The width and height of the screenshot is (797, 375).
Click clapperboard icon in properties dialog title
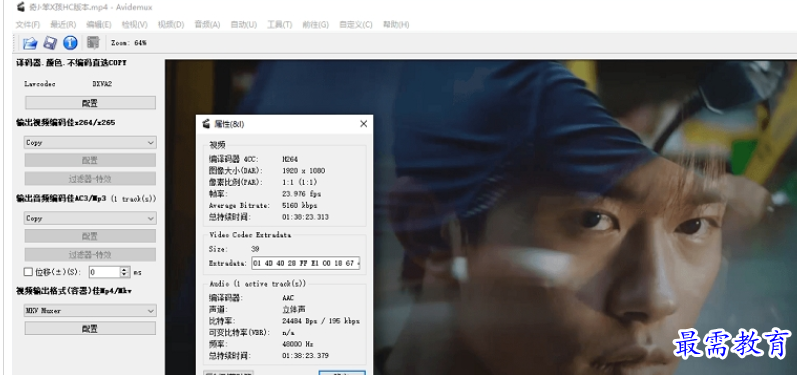coord(206,124)
